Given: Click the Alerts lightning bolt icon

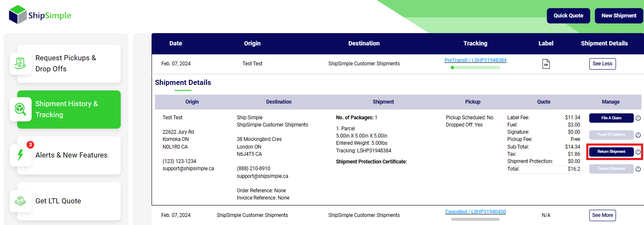Looking at the screenshot, I should coord(20,155).
